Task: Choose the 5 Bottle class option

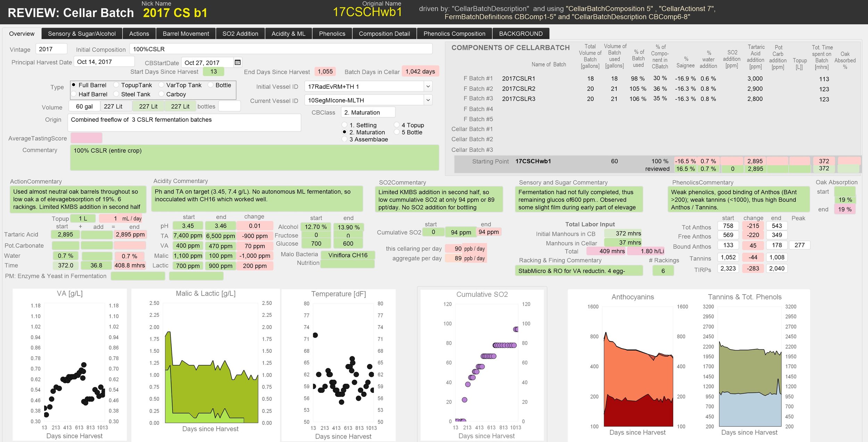Action: point(397,132)
